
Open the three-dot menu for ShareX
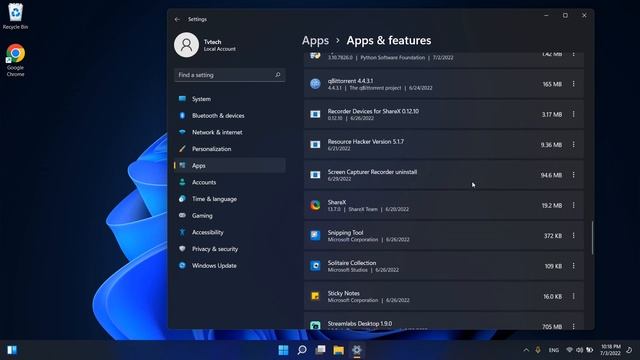click(x=573, y=205)
